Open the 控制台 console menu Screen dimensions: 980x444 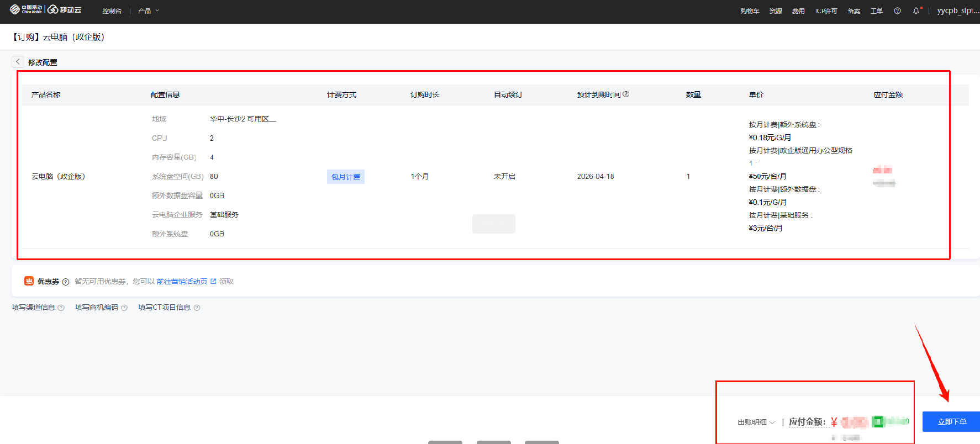pos(112,11)
